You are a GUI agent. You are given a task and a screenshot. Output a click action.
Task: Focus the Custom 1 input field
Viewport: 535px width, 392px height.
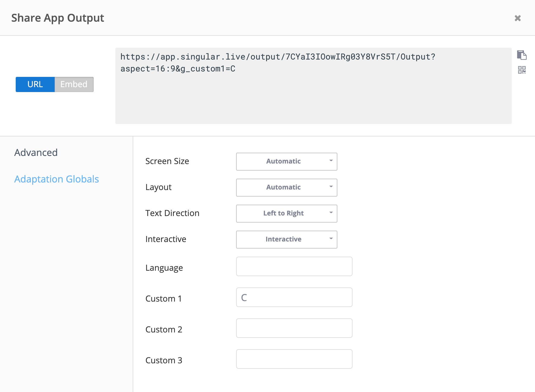tap(294, 297)
